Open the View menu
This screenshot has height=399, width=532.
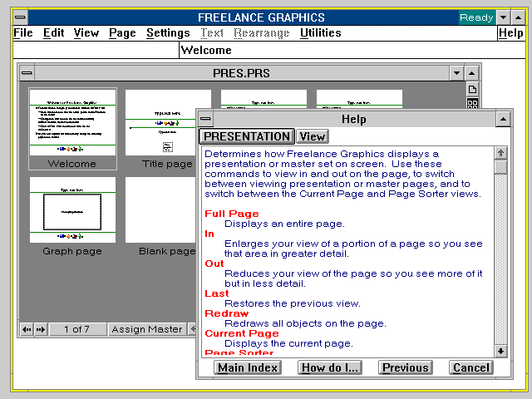click(x=86, y=33)
